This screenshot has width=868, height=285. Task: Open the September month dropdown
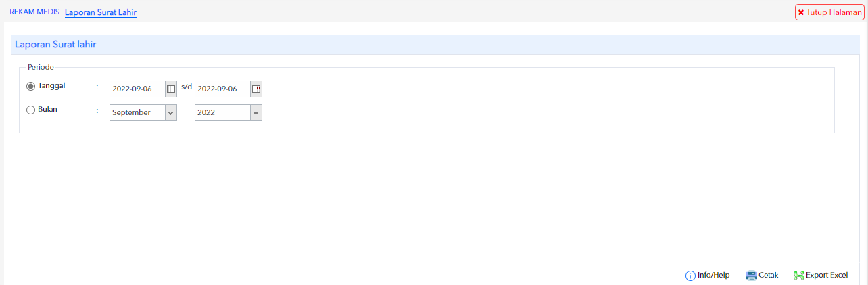[x=143, y=112]
